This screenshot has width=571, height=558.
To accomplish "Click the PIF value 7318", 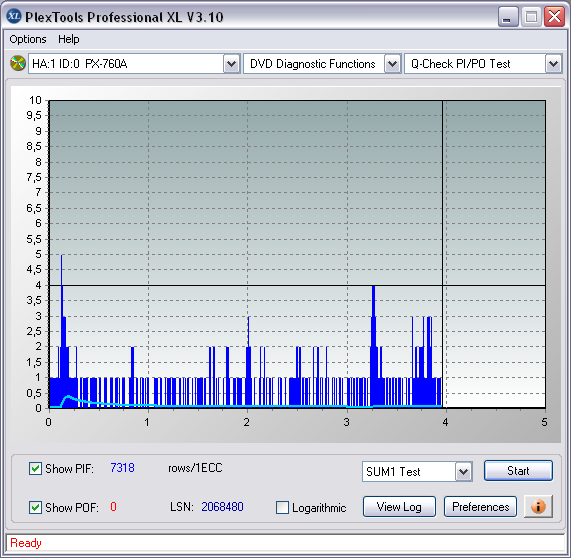I will [x=122, y=468].
